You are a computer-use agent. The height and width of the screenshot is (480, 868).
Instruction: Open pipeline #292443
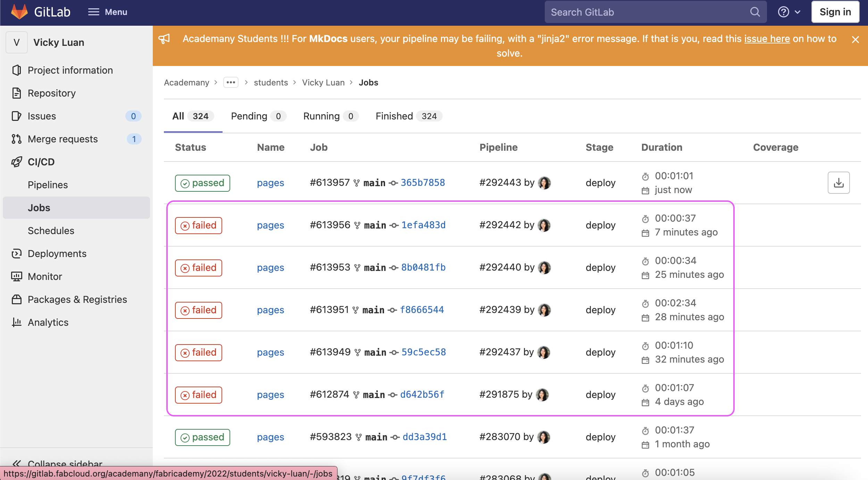(500, 183)
